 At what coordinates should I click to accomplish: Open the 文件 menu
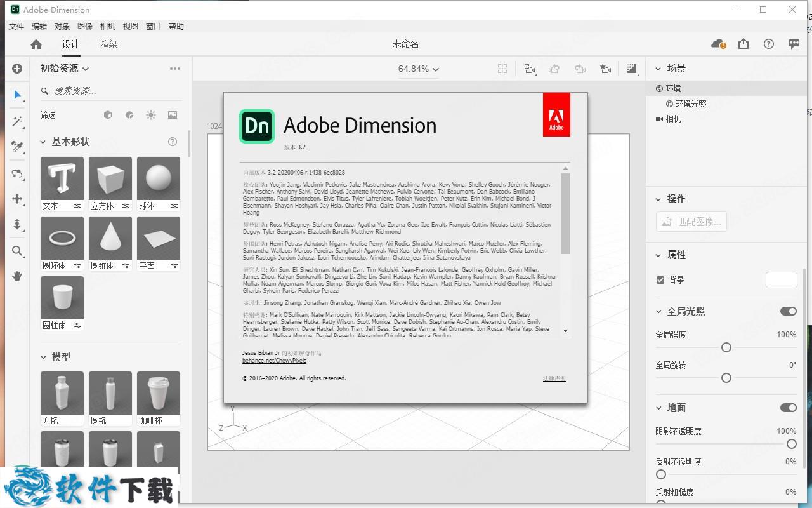pos(16,26)
